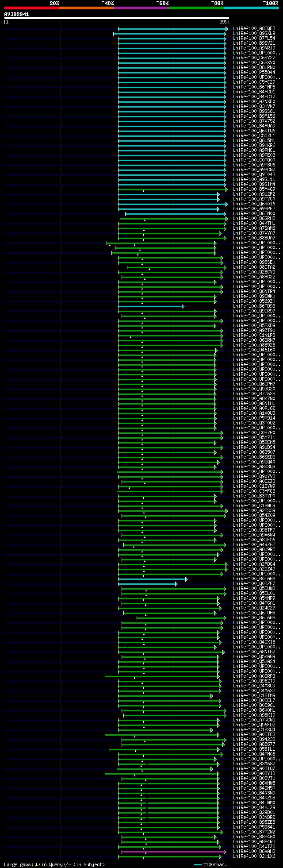Select hit label UniRef100_O46160
Viewport: 283px width, 868px height.
click(x=254, y=350)
